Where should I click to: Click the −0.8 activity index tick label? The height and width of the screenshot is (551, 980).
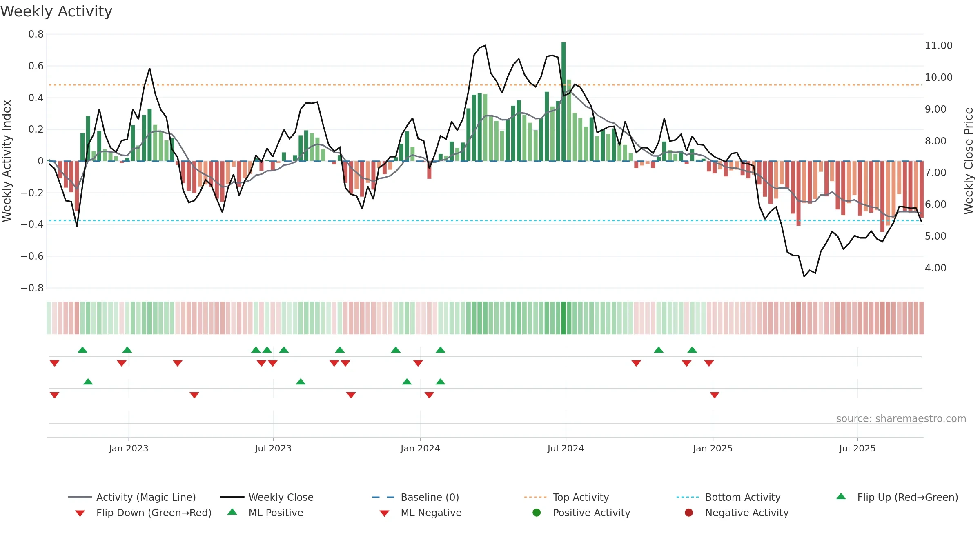tap(32, 288)
